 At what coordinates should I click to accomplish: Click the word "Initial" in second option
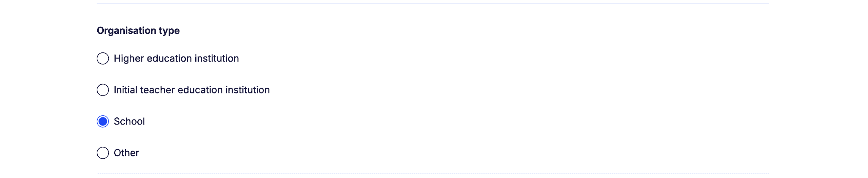click(125, 90)
